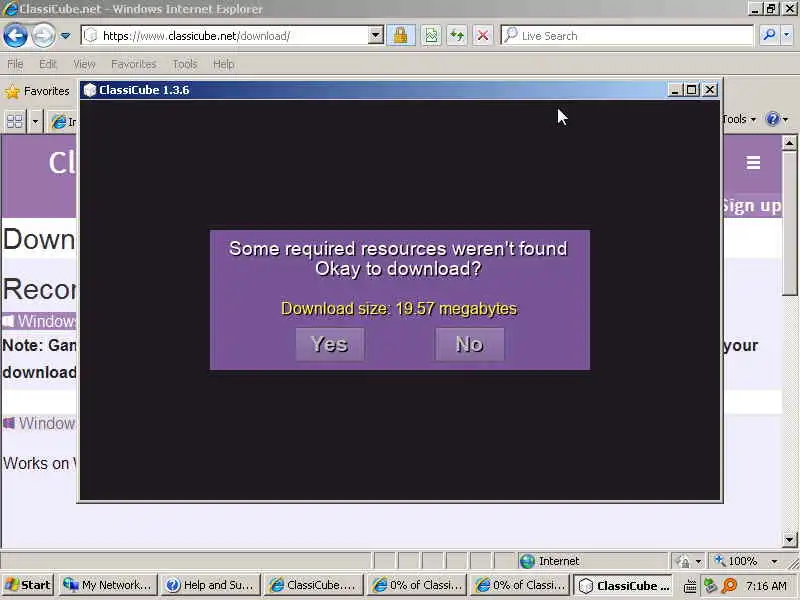Minimize the ClassiCube 1.3.6 window
Viewport: 800px width, 600px height.
[x=674, y=90]
